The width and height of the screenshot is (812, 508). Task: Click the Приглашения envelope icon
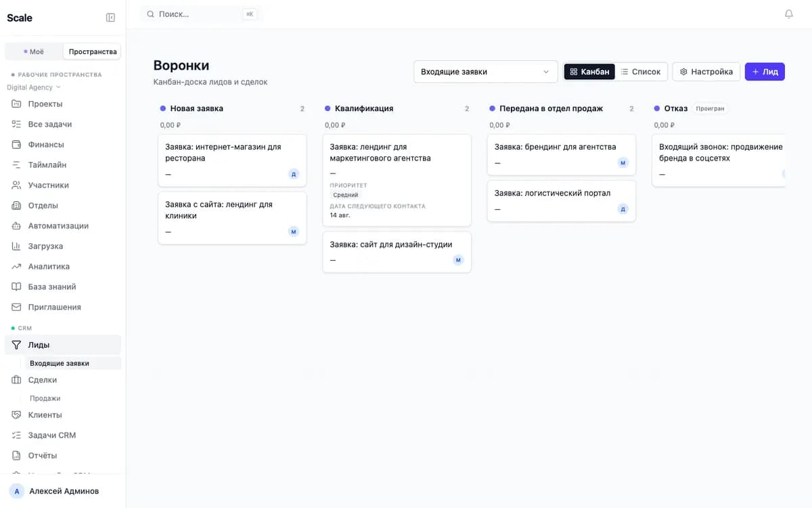[x=16, y=307]
